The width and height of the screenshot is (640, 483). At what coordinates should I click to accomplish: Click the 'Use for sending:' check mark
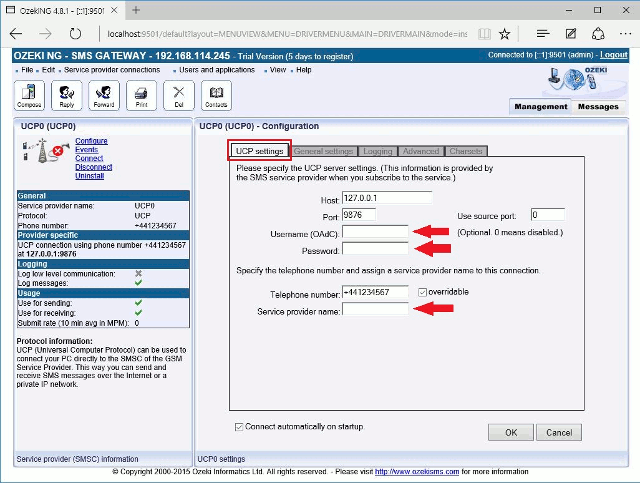138,303
